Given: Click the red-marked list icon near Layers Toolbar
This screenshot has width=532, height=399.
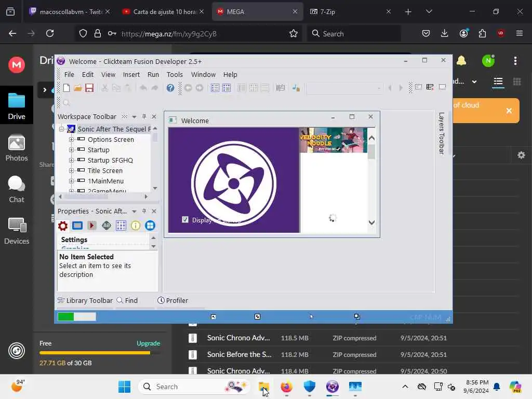Looking at the screenshot, I should pos(430,87).
